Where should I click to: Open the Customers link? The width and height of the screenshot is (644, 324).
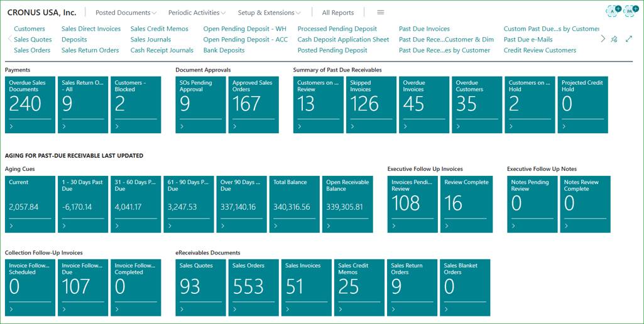tap(30, 29)
